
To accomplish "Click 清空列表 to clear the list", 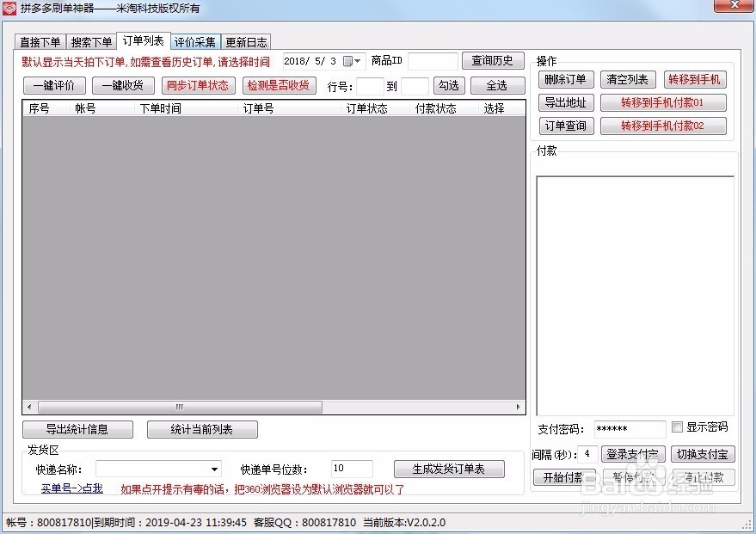I will pos(630,79).
